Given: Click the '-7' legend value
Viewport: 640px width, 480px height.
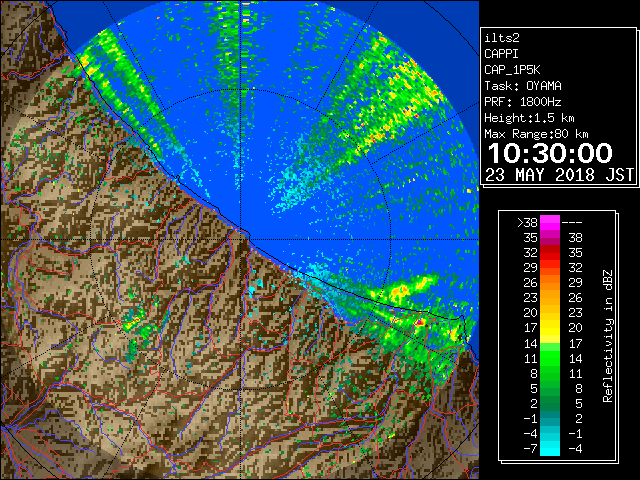Looking at the screenshot, I should 530,449.
